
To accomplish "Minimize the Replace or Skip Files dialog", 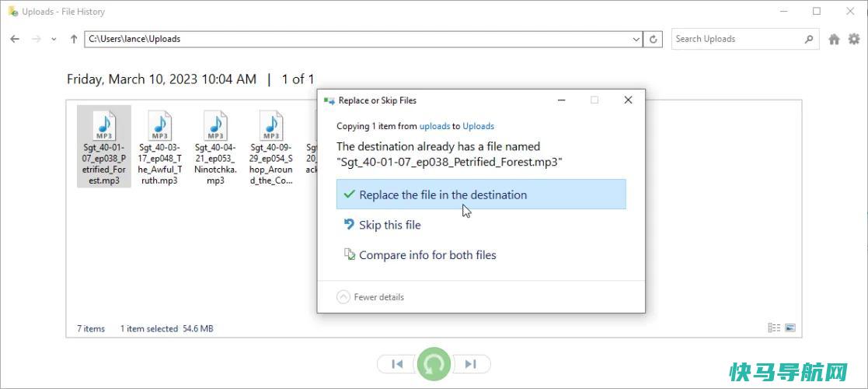I will [561, 100].
